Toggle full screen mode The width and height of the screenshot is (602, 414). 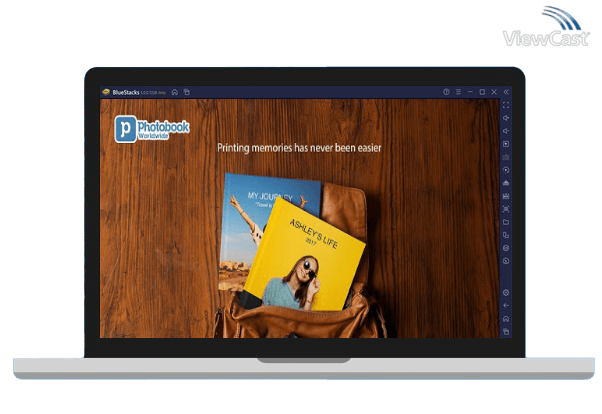pyautogui.click(x=506, y=105)
